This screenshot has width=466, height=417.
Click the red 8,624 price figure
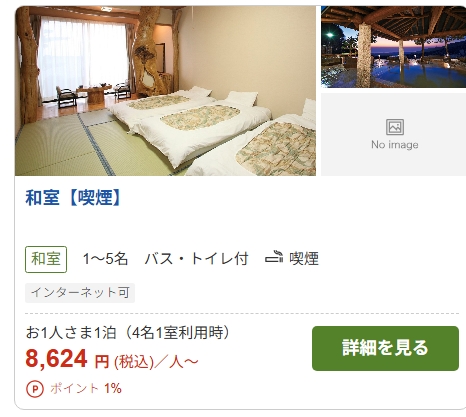click(x=56, y=359)
